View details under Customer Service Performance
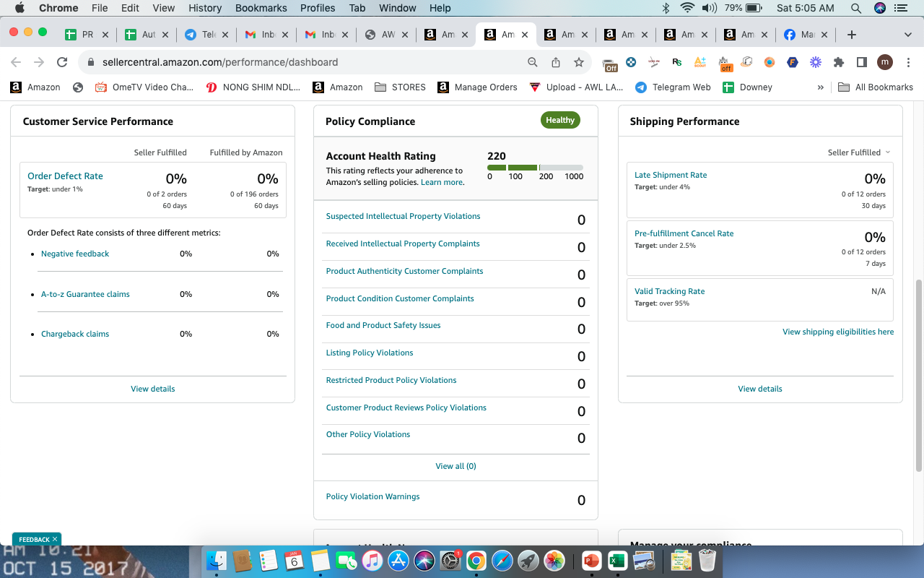Image resolution: width=924 pixels, height=578 pixels. pyautogui.click(x=153, y=389)
